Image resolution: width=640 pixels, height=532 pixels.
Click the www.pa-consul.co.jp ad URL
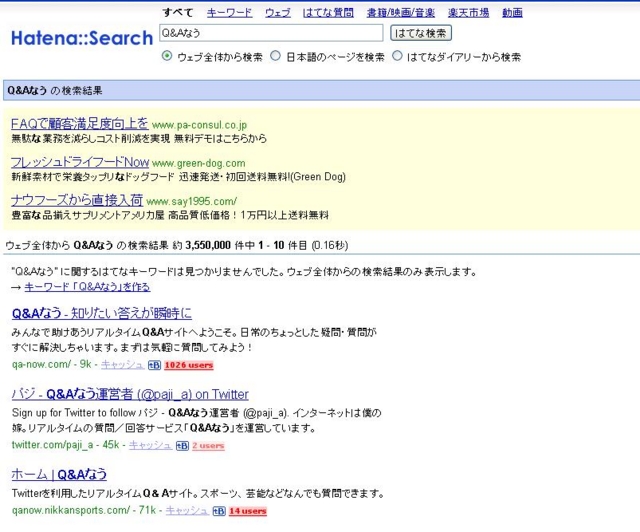click(200, 125)
